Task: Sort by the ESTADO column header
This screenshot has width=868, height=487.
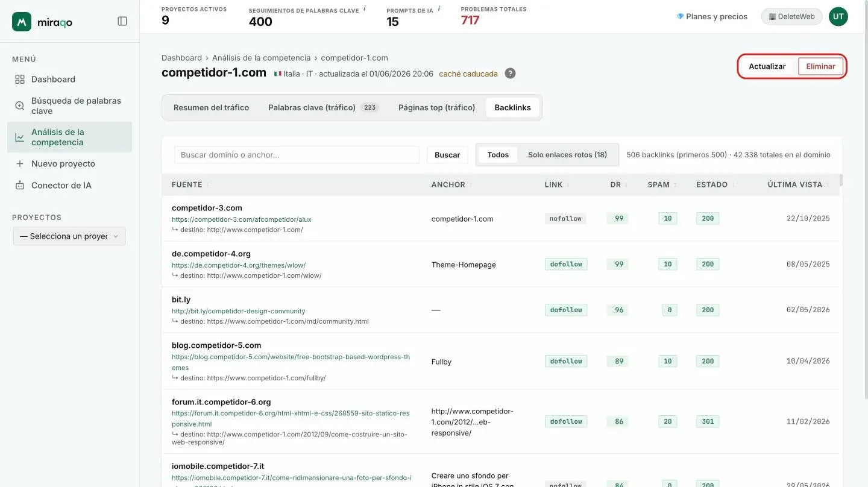Action: 715,184
